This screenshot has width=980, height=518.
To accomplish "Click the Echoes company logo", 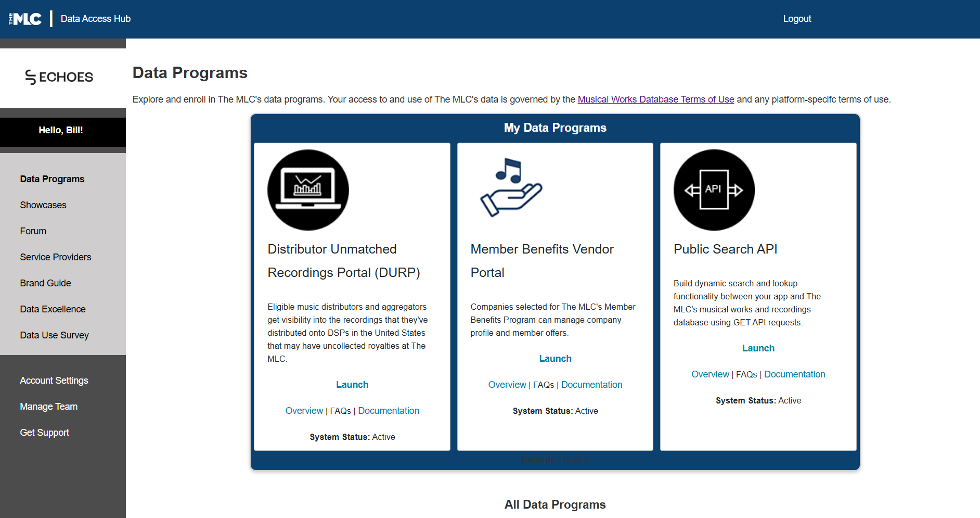I will point(59,77).
